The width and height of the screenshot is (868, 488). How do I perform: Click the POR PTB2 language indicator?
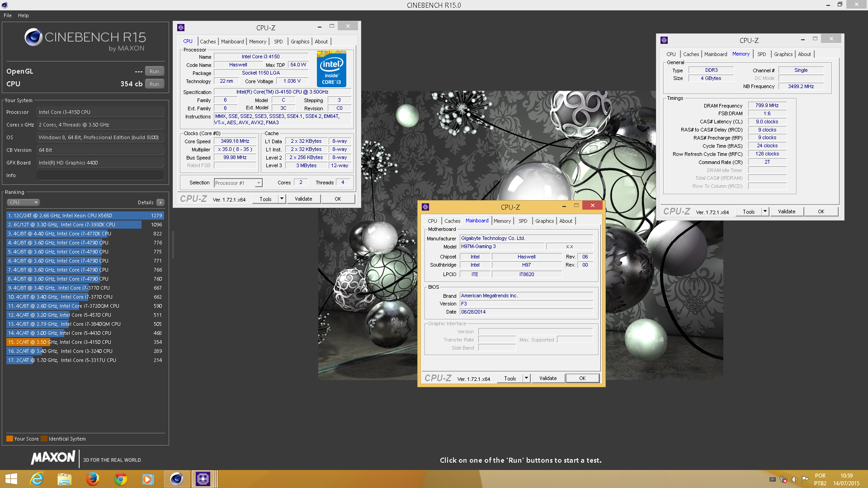click(x=820, y=479)
